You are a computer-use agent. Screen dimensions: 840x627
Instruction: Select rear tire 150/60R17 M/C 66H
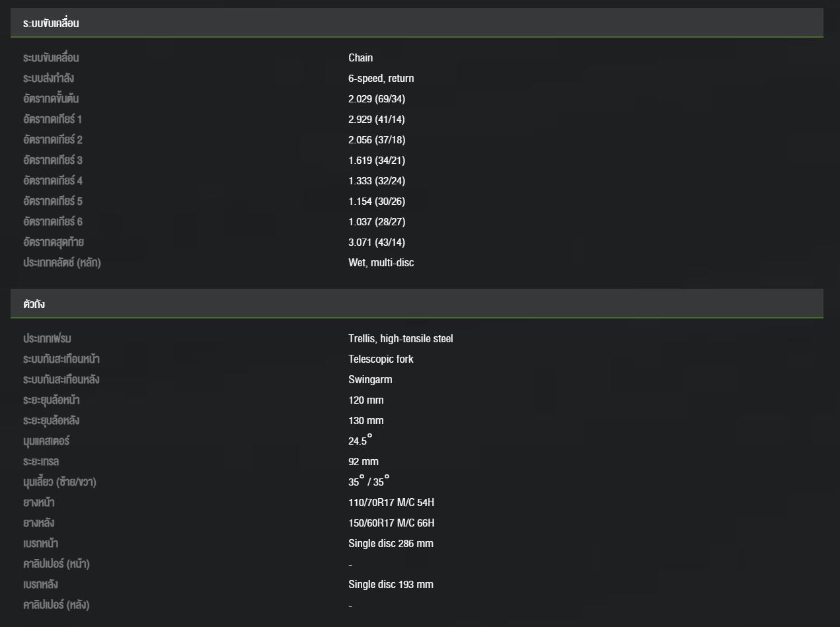[391, 523]
